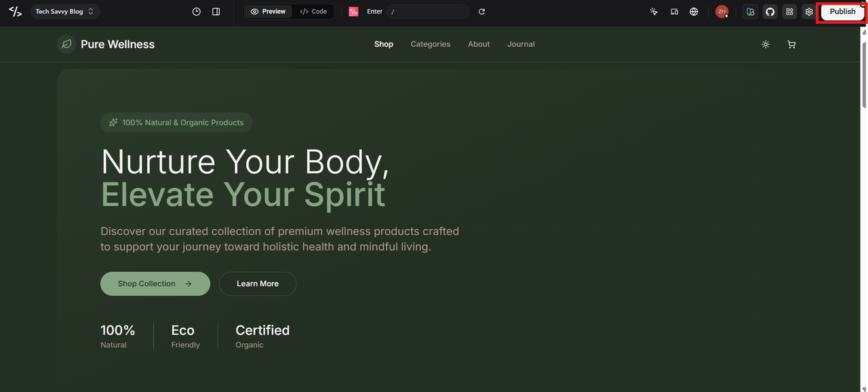The image size is (868, 392).
Task: Reload the preview with refresh icon
Action: [481, 12]
